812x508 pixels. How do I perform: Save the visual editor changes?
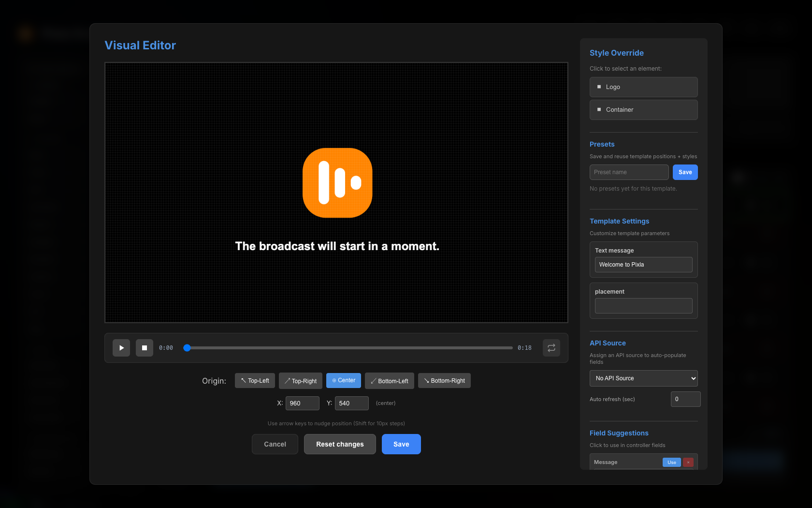click(x=401, y=444)
